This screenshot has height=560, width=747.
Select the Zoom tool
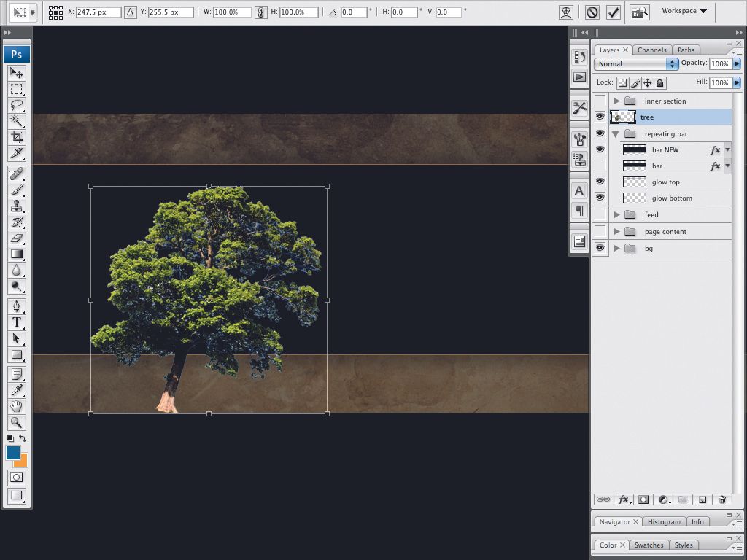pyautogui.click(x=16, y=422)
